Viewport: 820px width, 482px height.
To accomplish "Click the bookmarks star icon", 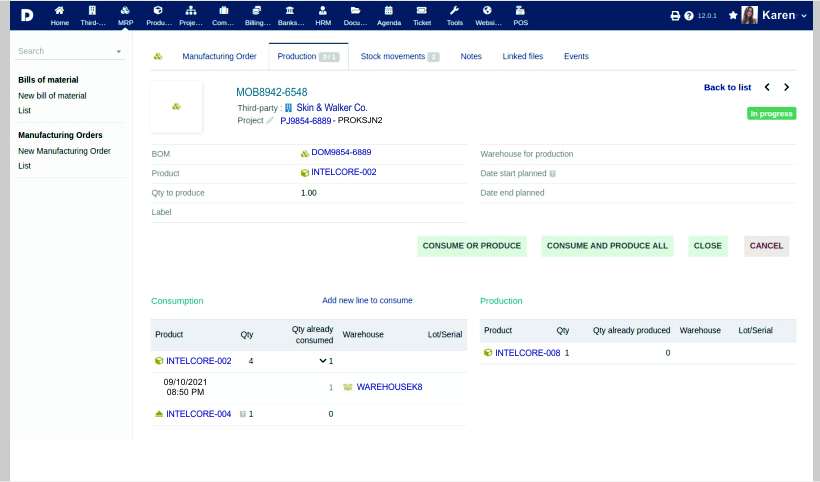I will point(733,16).
